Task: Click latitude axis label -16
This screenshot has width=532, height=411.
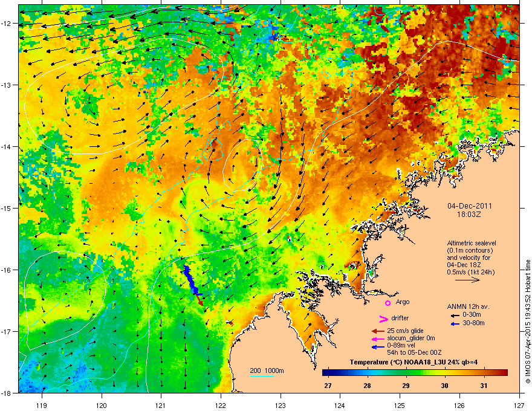Action: (6, 270)
